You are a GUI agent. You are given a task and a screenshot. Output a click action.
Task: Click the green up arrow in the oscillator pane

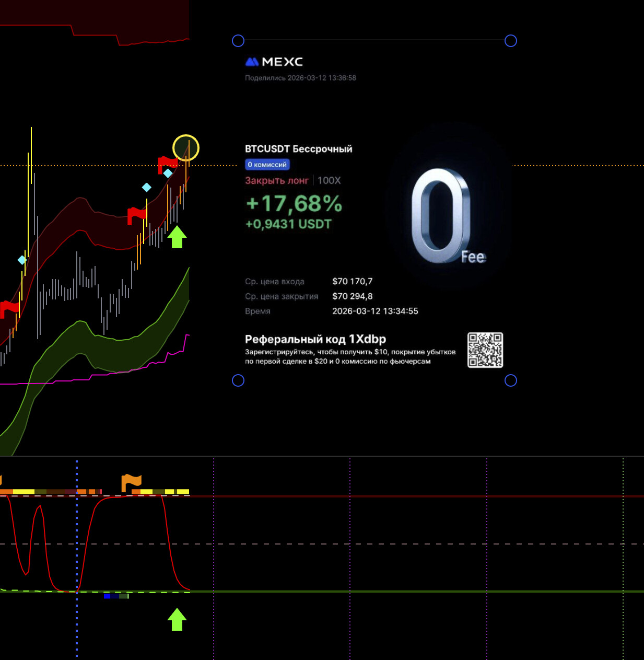[x=177, y=619]
